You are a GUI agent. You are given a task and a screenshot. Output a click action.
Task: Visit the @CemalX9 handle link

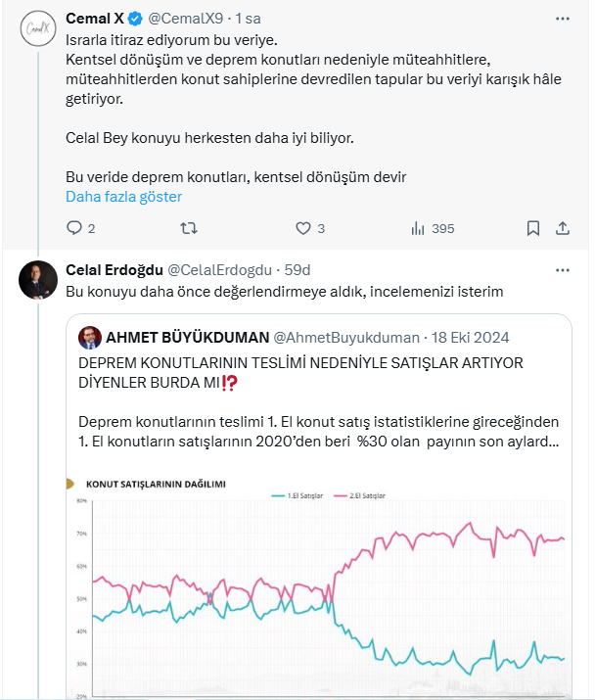pos(187,19)
